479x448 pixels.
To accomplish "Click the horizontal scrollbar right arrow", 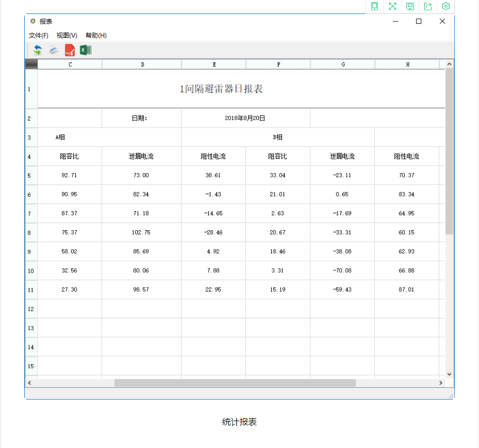I will [x=440, y=383].
